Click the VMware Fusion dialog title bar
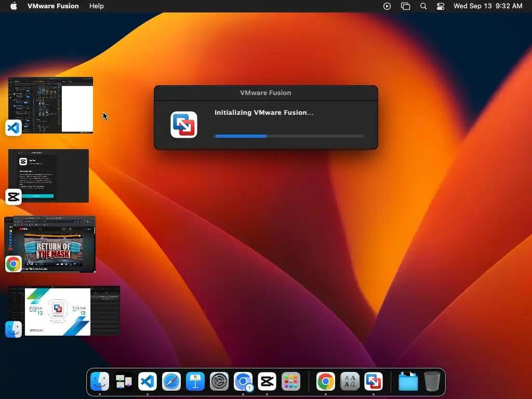 [265, 93]
